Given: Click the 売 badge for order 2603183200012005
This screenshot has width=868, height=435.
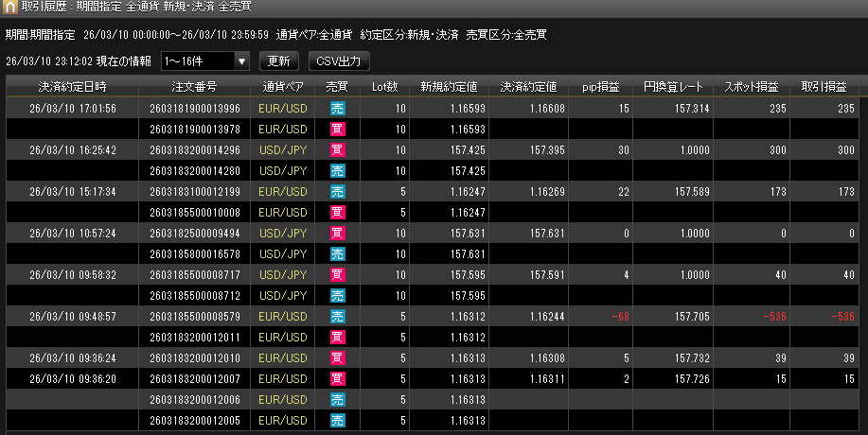Looking at the screenshot, I should pos(337,420).
